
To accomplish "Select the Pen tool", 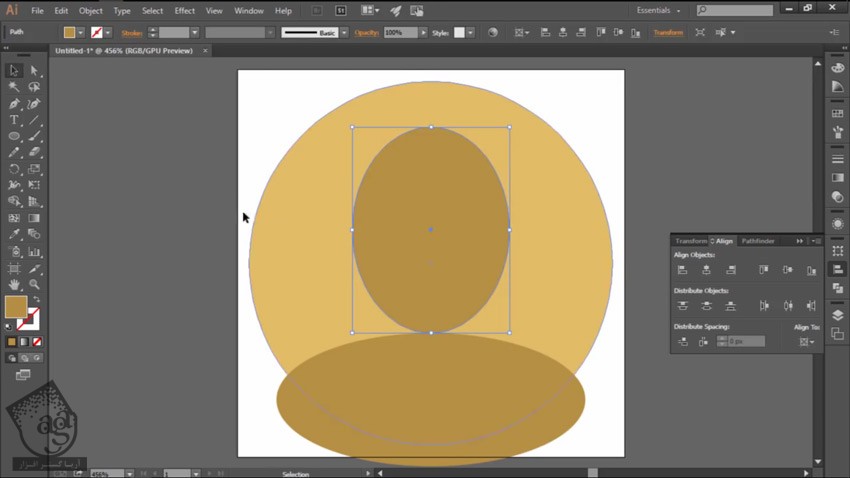I will (14, 104).
